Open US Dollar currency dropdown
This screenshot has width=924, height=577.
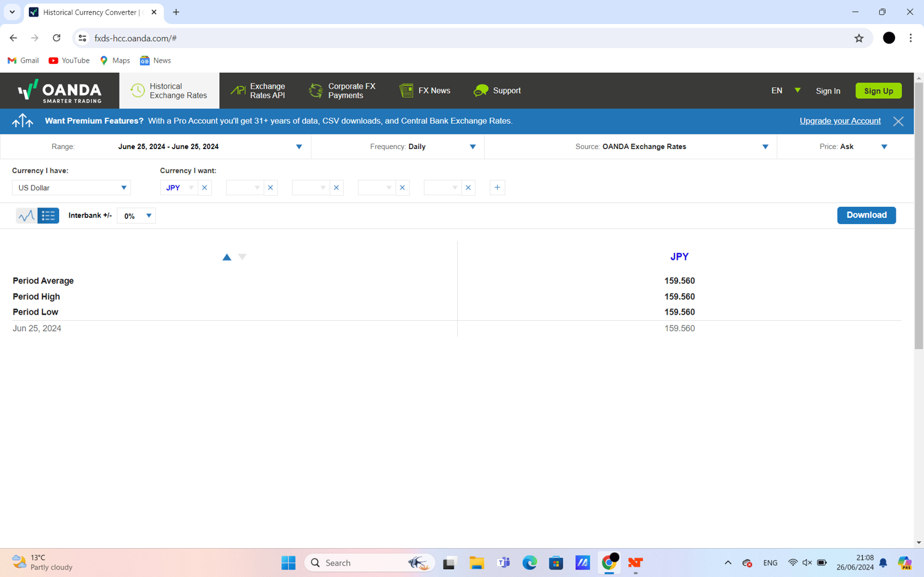[71, 188]
